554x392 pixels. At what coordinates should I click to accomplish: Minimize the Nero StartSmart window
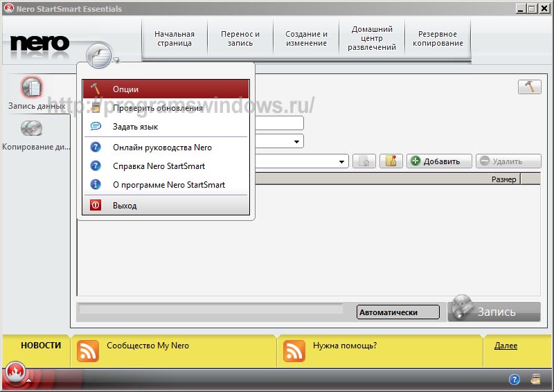[520, 8]
